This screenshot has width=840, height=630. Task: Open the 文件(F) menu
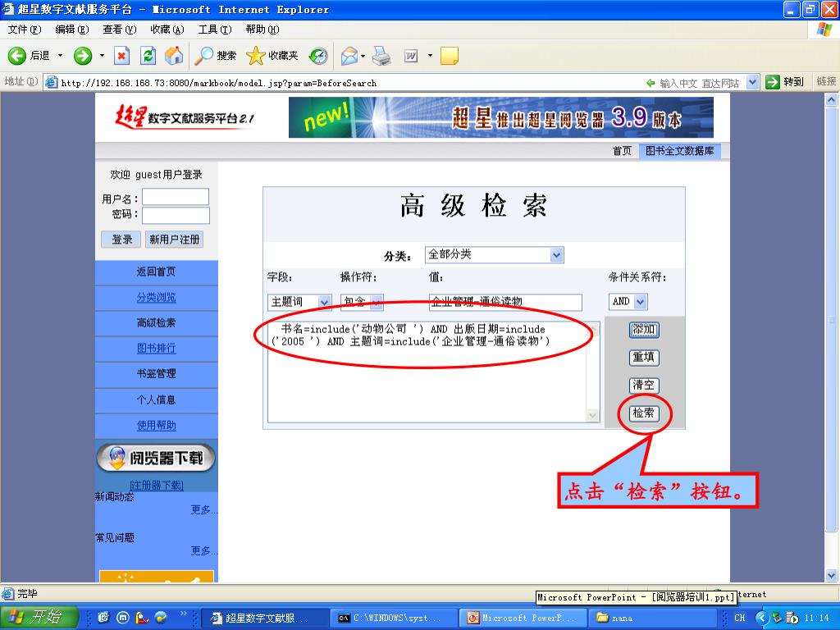point(24,29)
